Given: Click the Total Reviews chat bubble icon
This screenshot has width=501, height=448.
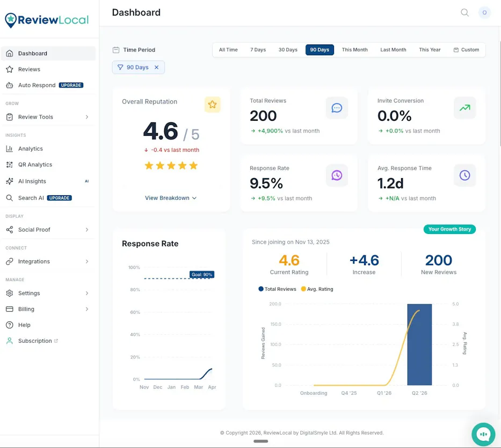Looking at the screenshot, I should (337, 108).
